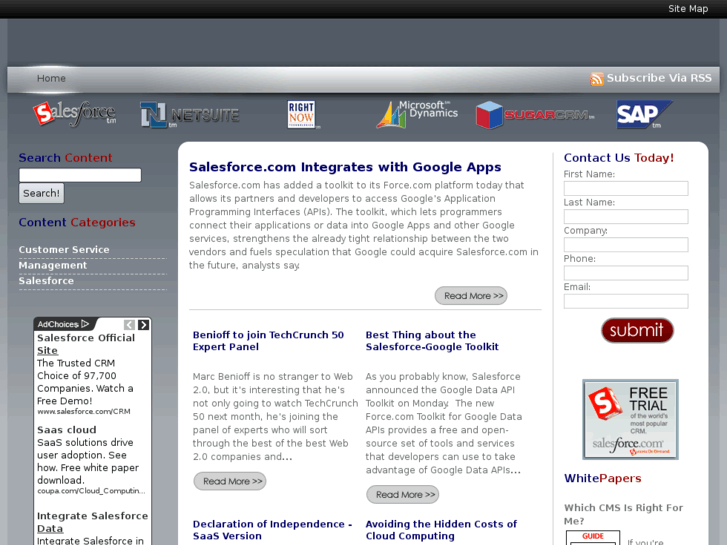Viewport: 727px width, 545px height.
Task: Click Read More under Salesforce-Google Toolkit article
Action: (402, 495)
